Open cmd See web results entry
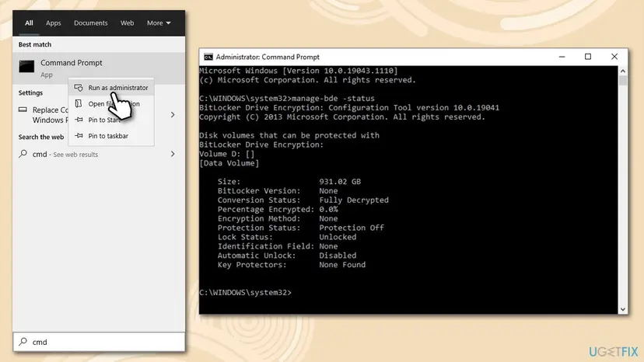Image resolution: width=644 pixels, height=362 pixels. pyautogui.click(x=99, y=155)
